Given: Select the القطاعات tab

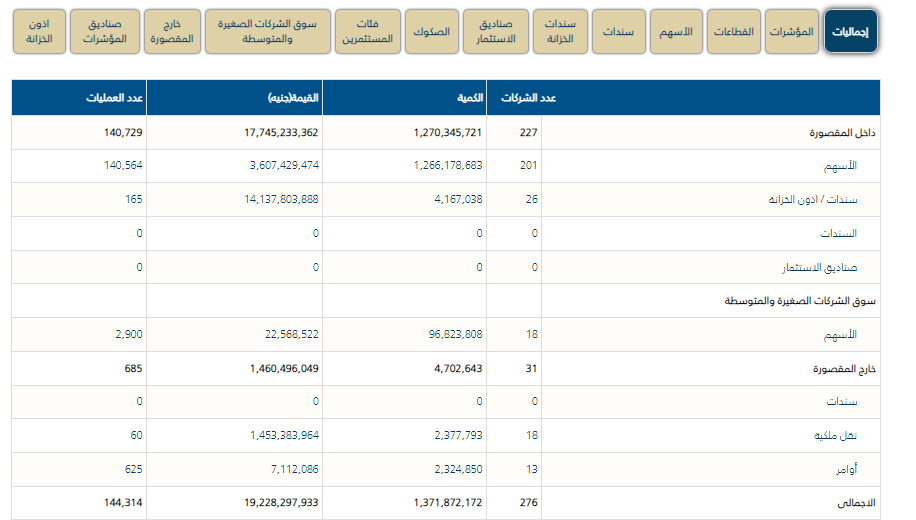Looking at the screenshot, I should point(734,32).
